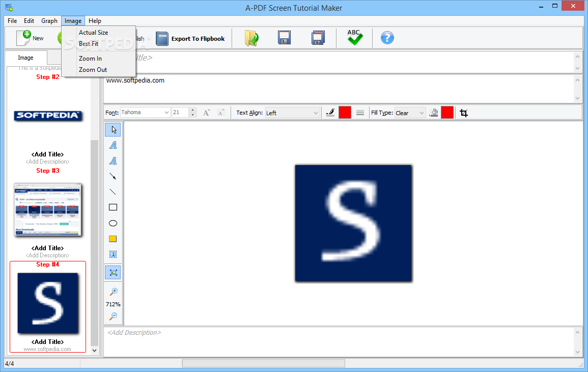Open the Graph menu
The width and height of the screenshot is (588, 372).
point(49,21)
